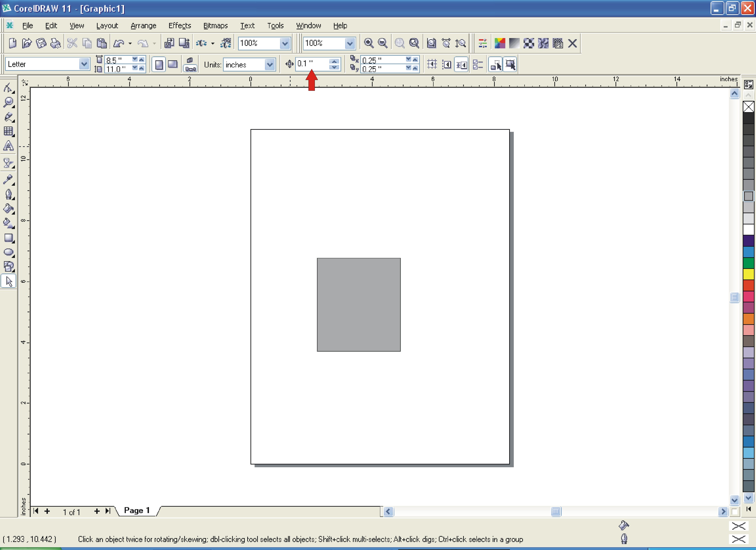Screen dimensions: 756x550
Task: Select the Ellipse tool
Action: (8, 252)
